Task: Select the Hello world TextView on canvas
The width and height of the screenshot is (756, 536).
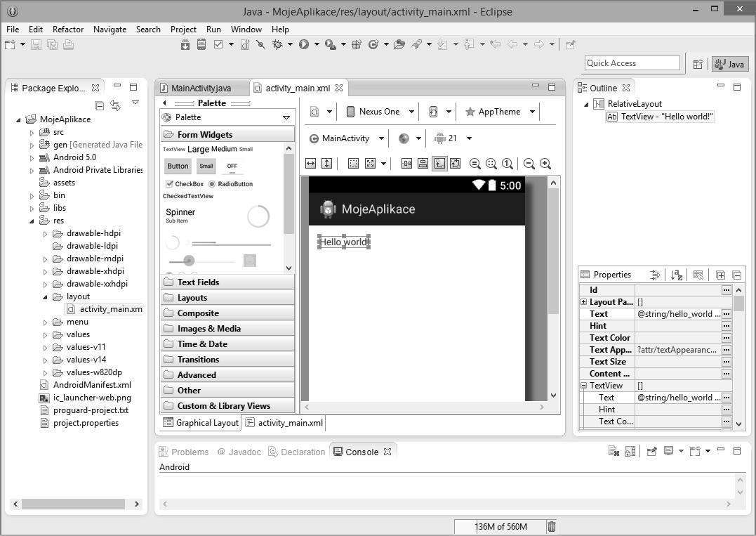Action: 344,242
